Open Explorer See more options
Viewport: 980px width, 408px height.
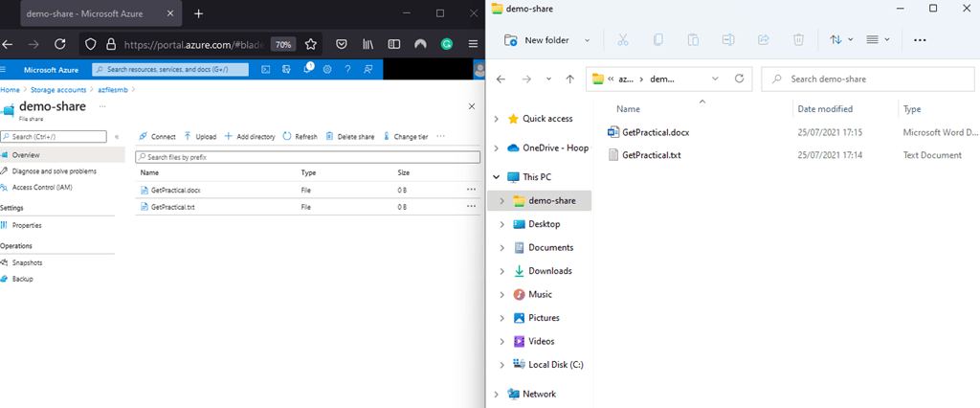point(920,40)
